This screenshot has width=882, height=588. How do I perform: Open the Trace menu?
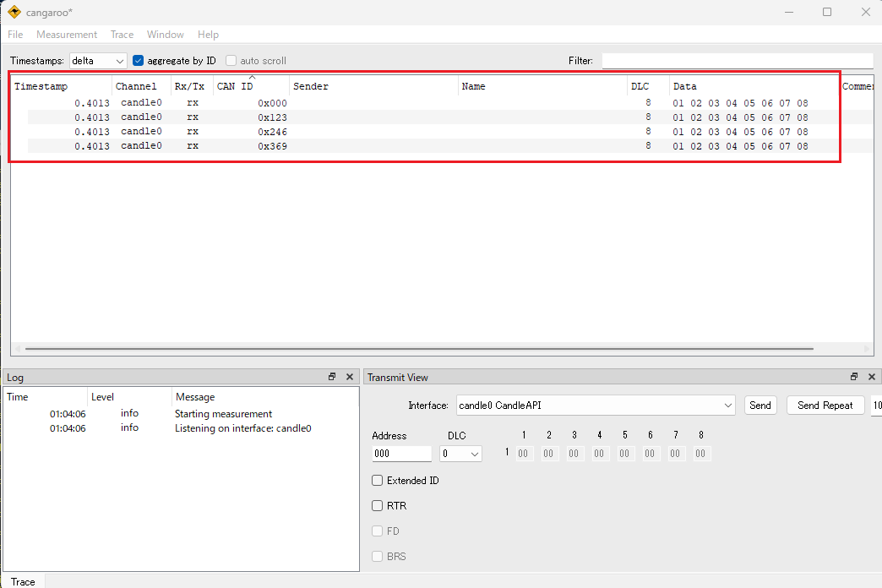(x=122, y=35)
